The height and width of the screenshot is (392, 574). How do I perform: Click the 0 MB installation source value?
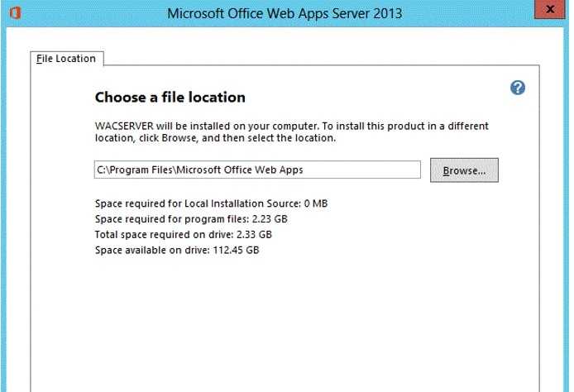click(x=317, y=203)
